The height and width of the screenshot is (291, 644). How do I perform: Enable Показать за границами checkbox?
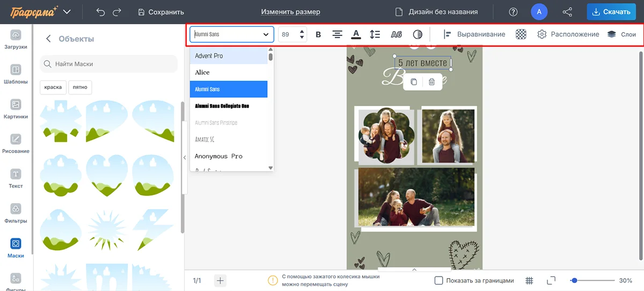coord(438,280)
